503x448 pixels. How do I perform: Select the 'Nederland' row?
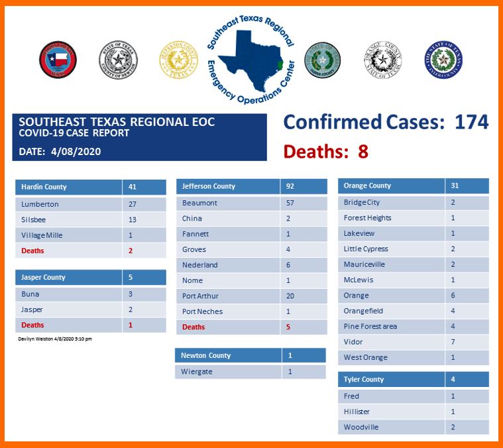252,265
